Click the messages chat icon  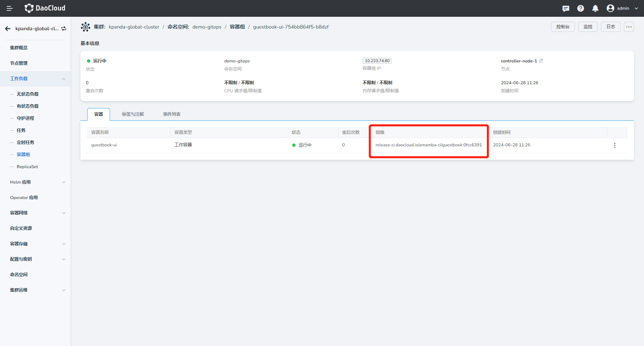(566, 8)
